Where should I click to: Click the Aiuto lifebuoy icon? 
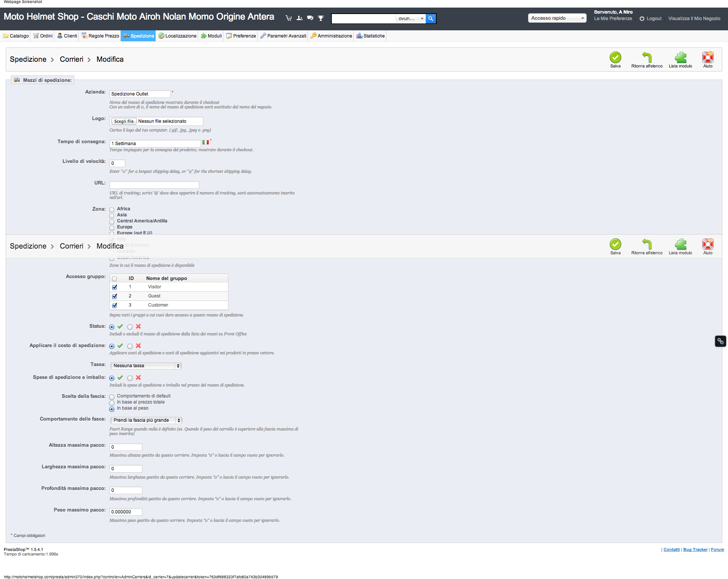coord(708,57)
